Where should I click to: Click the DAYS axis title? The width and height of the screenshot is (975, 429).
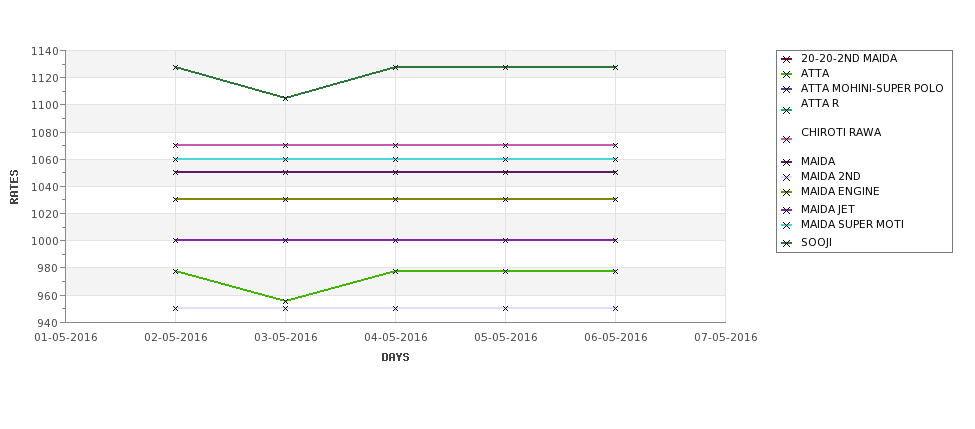tap(395, 357)
